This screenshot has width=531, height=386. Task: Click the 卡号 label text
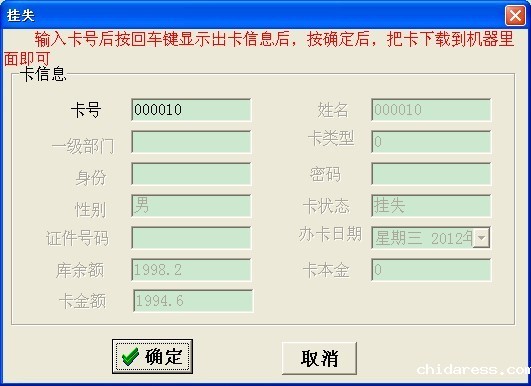point(86,110)
